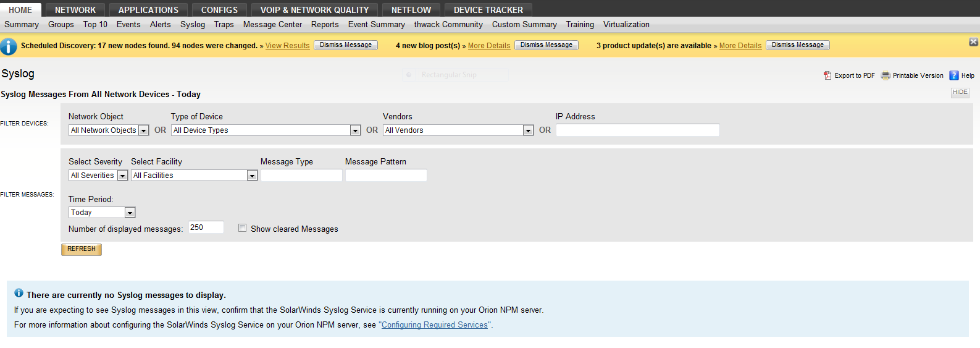Open the All Network Objects dropdown
This screenshot has height=348, width=980.
(109, 130)
